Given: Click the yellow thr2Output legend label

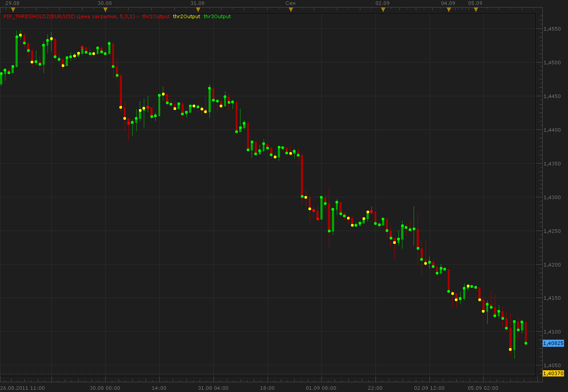Looking at the screenshot, I should 187,16.
